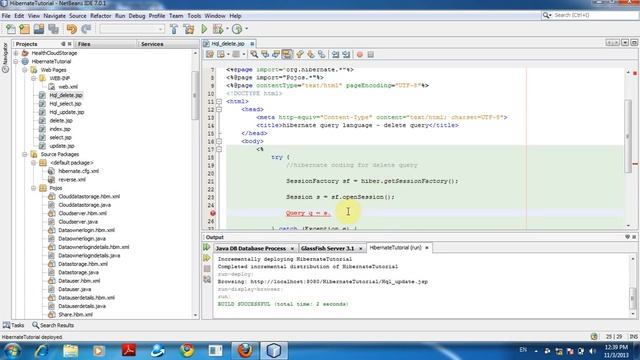
Task: Click the Open Project toolbar icon
Action: coord(39,29)
